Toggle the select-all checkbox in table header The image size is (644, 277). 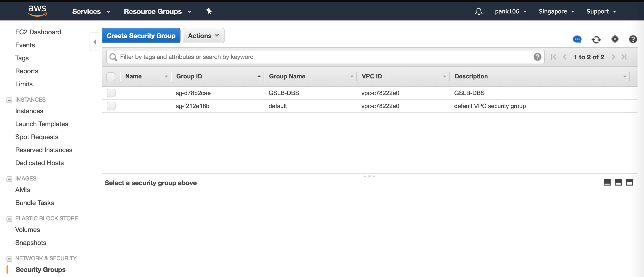(110, 77)
